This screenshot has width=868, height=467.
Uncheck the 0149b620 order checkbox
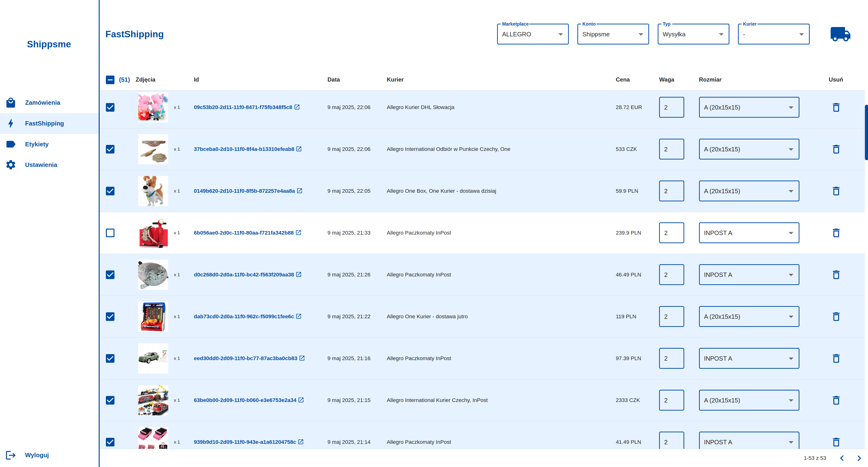coord(110,191)
